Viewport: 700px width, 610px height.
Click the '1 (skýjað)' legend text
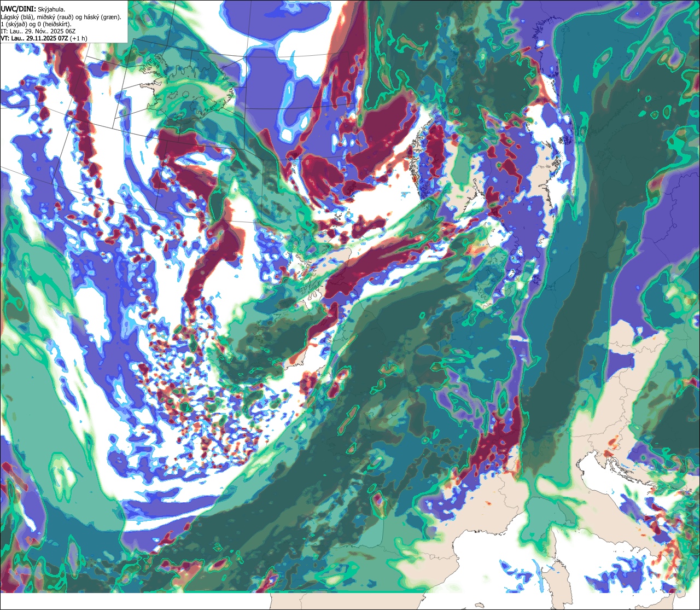click(x=14, y=25)
